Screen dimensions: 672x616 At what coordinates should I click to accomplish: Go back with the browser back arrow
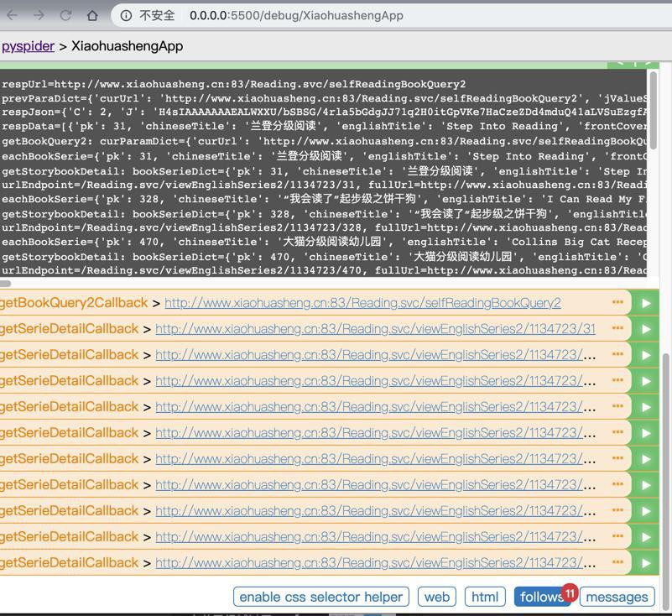point(12,16)
